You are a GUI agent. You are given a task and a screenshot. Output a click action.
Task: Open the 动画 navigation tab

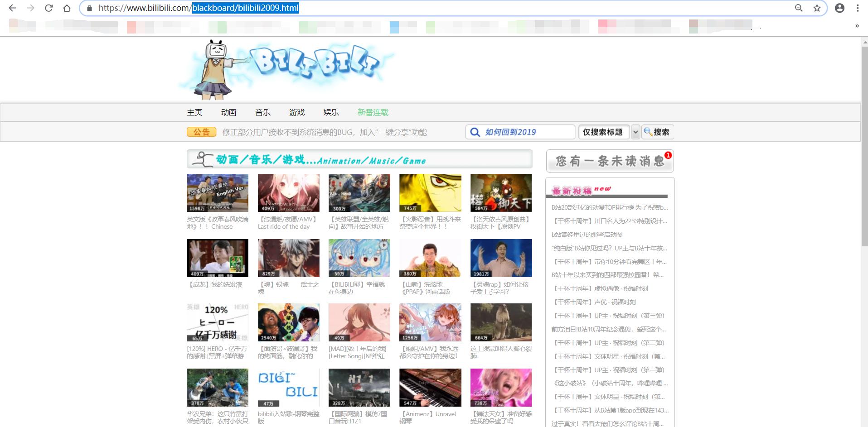[x=228, y=112]
